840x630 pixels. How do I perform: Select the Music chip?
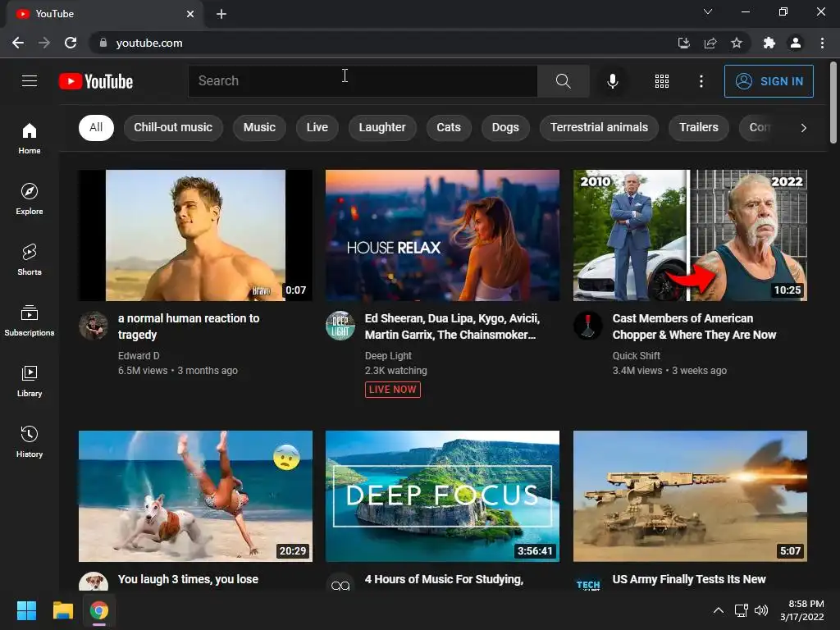point(259,127)
